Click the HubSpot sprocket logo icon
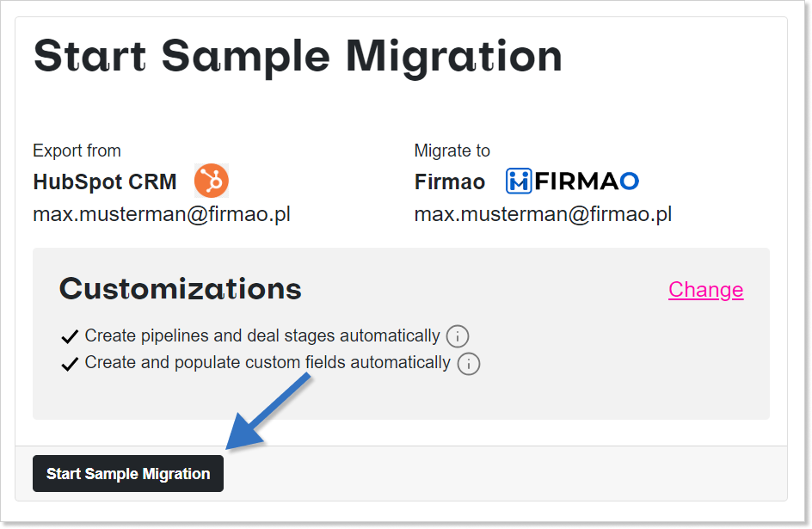This screenshot has height=529, width=812. point(212,181)
